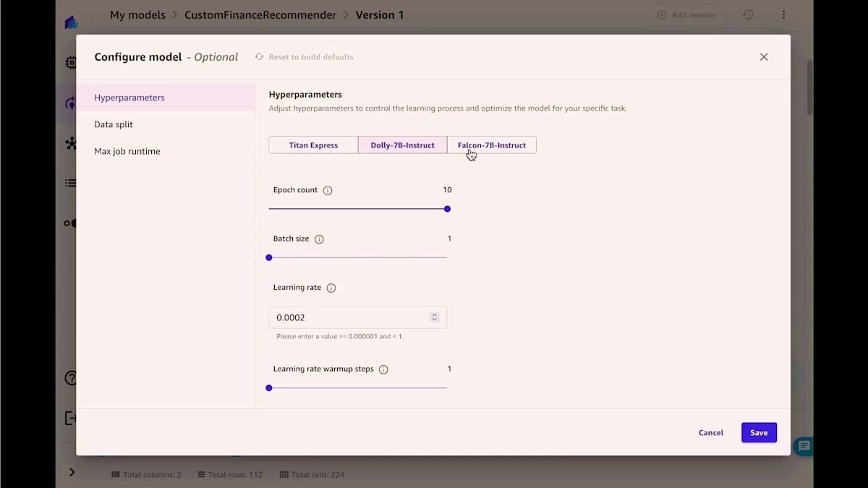Screen dimensions: 868x488
Task: Open the chat support icon
Action: pos(803,446)
